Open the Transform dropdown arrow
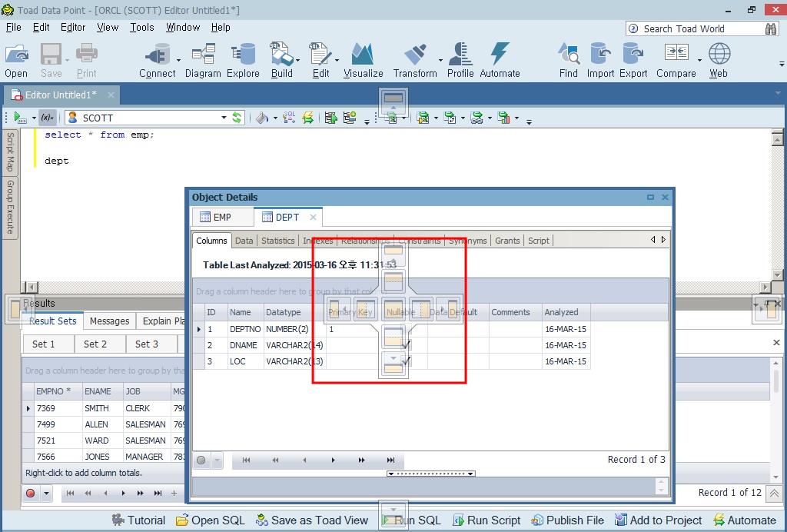 (440, 60)
